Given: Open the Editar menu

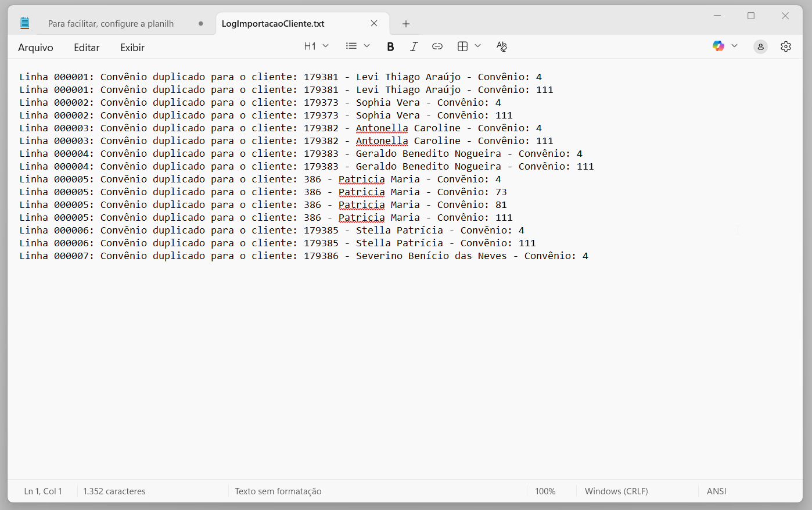Looking at the screenshot, I should pyautogui.click(x=87, y=48).
